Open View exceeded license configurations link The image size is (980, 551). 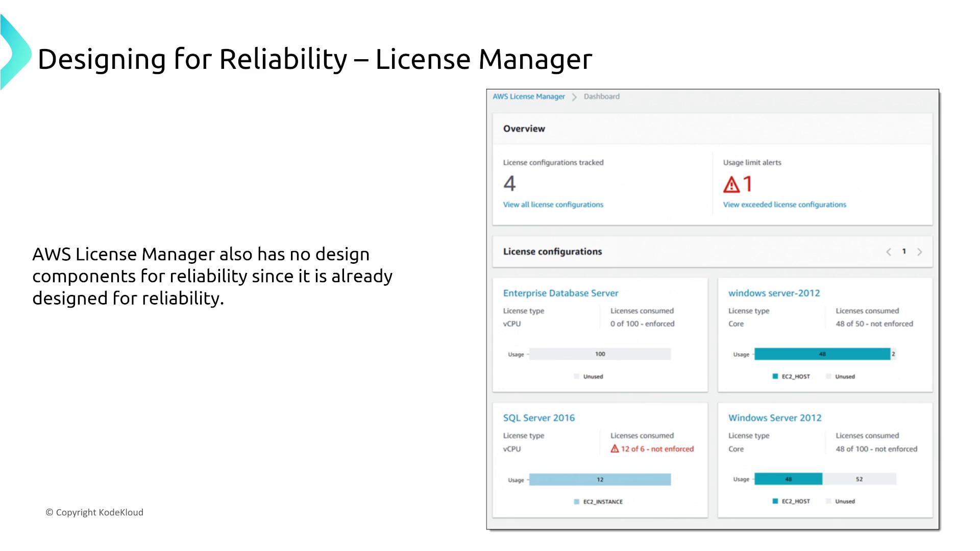tap(784, 205)
